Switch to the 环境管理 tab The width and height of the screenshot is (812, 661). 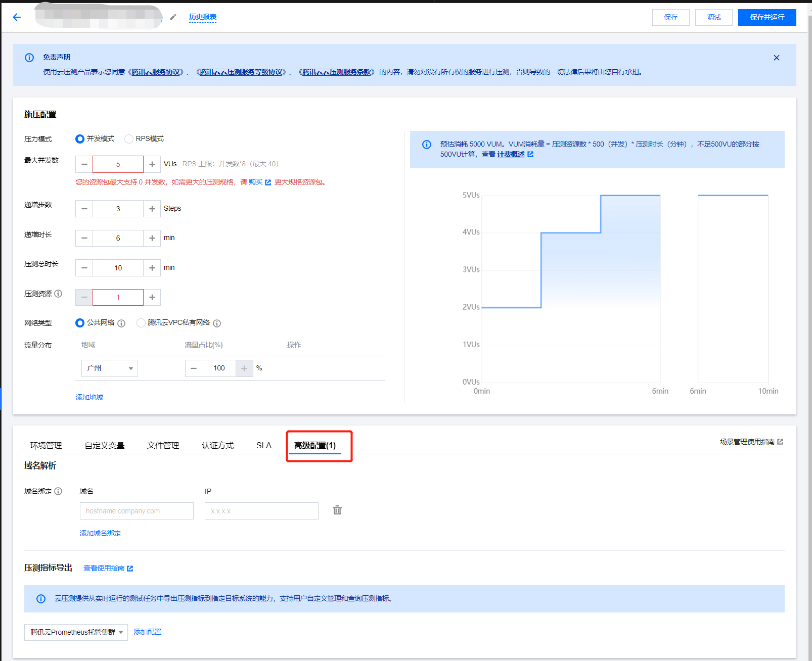[46, 445]
